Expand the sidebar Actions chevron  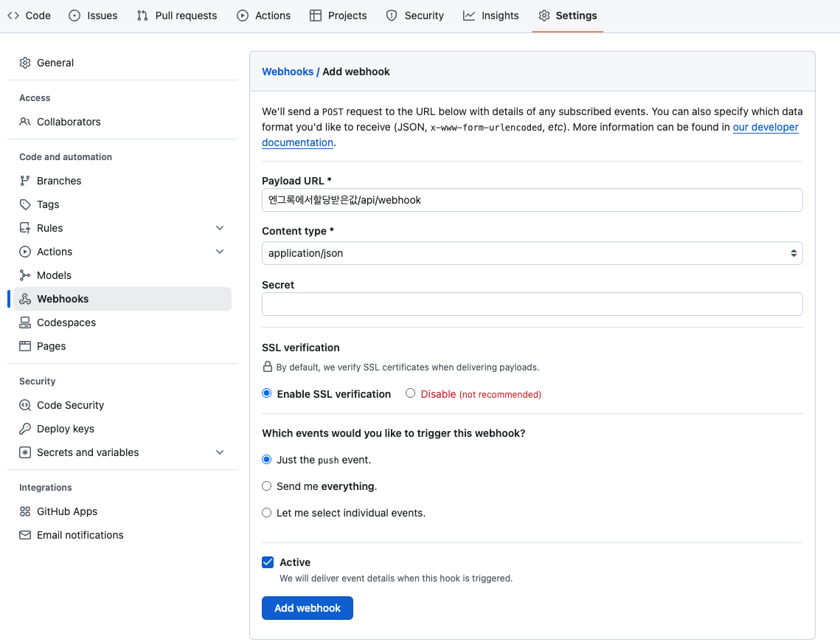pos(220,252)
